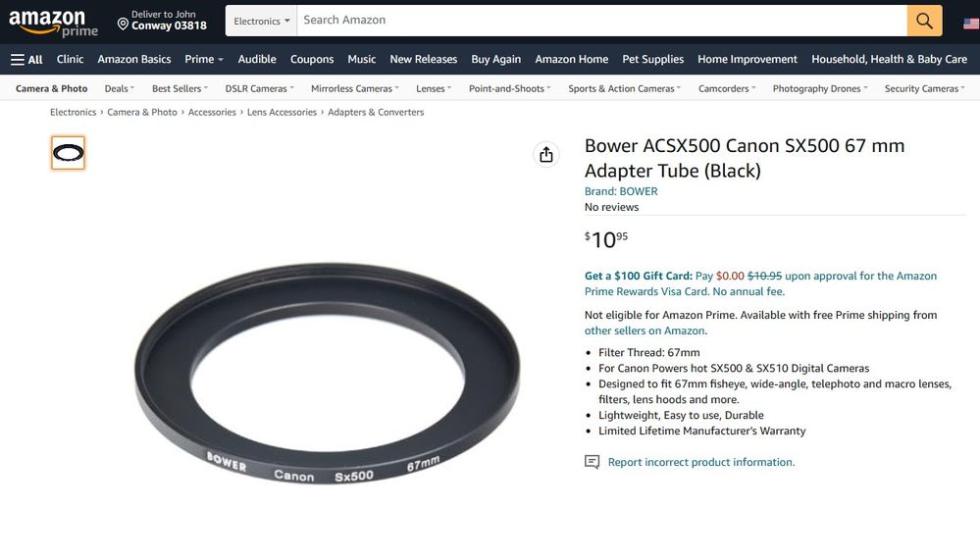This screenshot has width=980, height=560.
Task: Click the share icon above product image
Action: (546, 154)
